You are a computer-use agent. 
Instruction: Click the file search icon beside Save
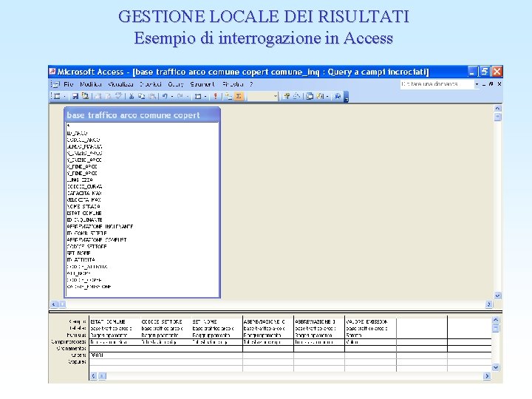(x=85, y=96)
